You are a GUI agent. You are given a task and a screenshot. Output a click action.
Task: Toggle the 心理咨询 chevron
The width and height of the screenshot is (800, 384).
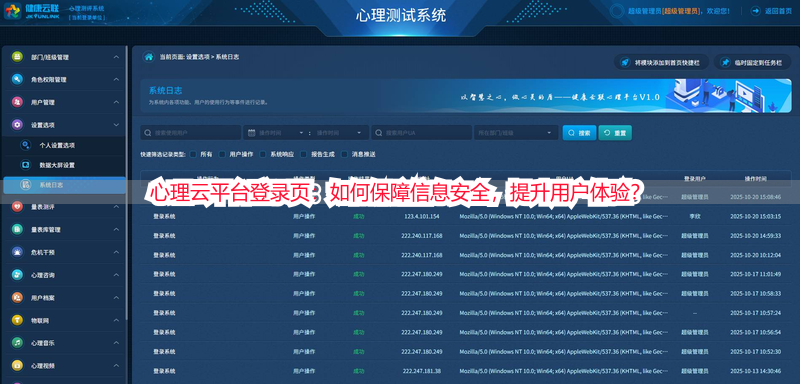coord(116,275)
